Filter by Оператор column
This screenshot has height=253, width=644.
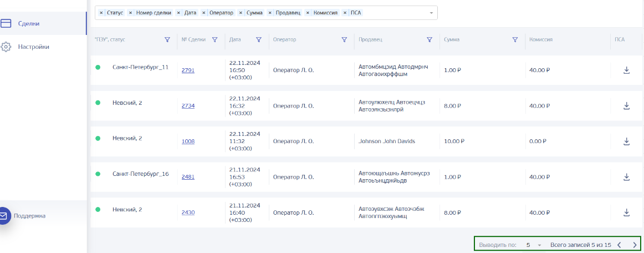click(345, 40)
